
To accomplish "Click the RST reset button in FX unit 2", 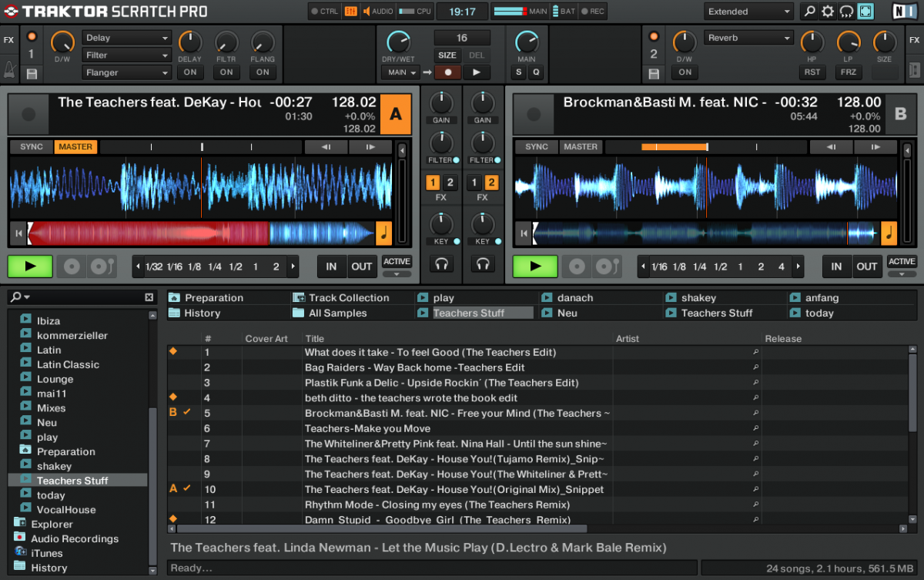I will [x=812, y=72].
